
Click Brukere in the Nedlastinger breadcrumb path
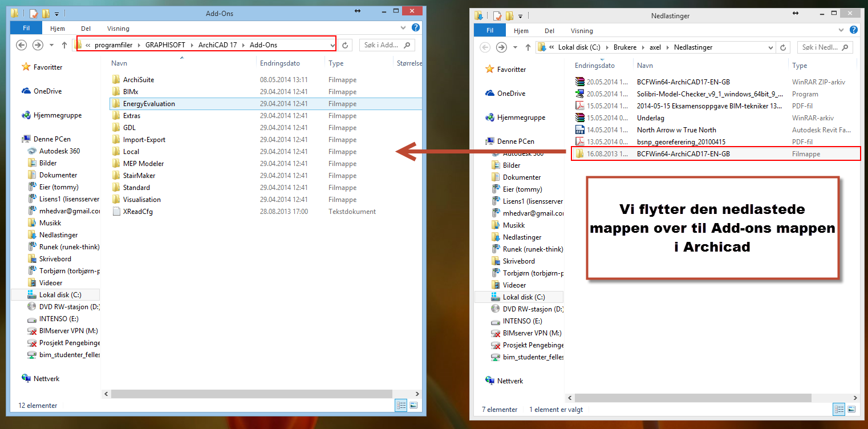click(625, 47)
